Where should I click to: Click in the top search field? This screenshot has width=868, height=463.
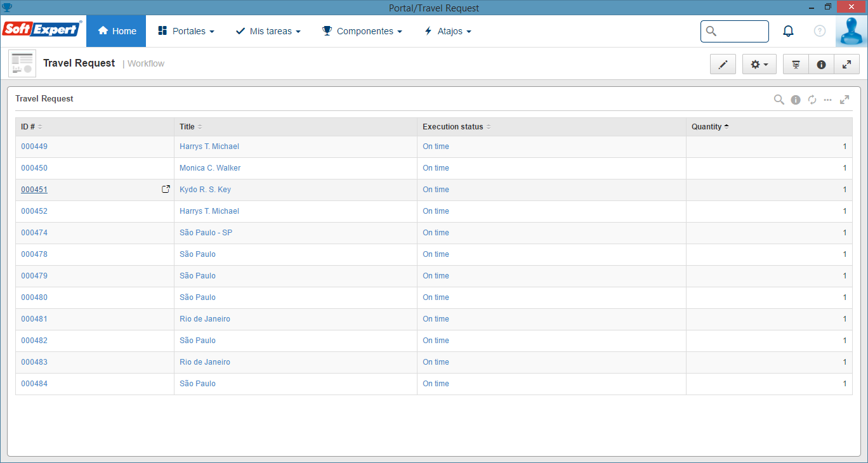click(x=735, y=31)
